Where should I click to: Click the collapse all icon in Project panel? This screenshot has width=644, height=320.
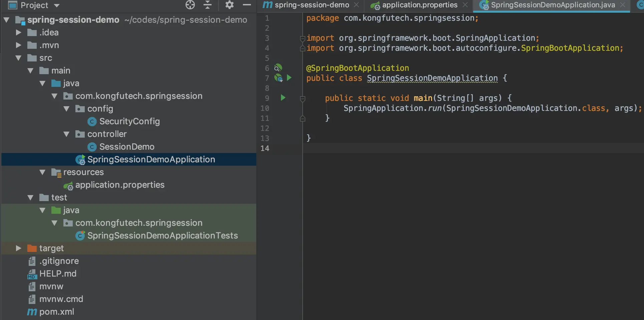(x=208, y=5)
